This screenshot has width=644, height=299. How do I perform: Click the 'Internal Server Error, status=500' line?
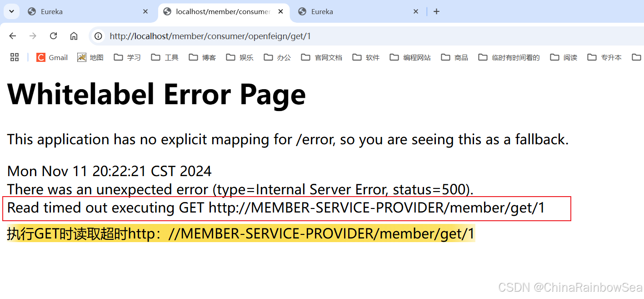(x=240, y=189)
